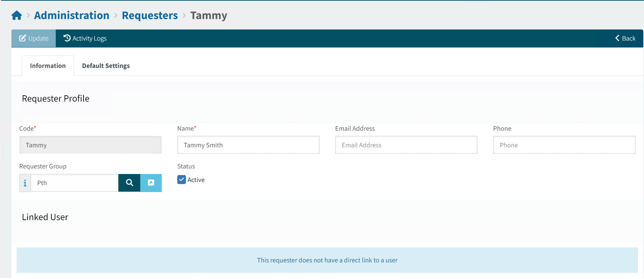This screenshot has height=278, width=644.
Task: Open Activity Logs history
Action: [x=85, y=38]
